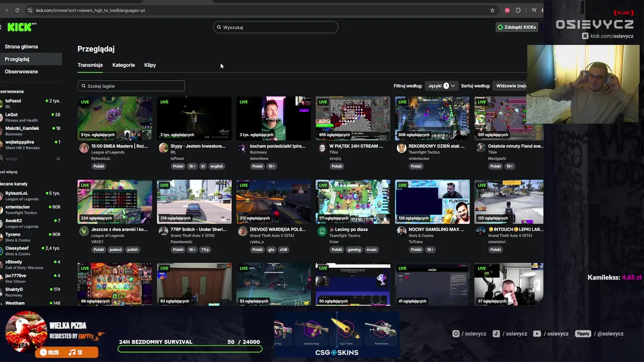This screenshot has width=644, height=362.
Task: Open the browser extensions puzzle icon
Action: pos(518,10)
